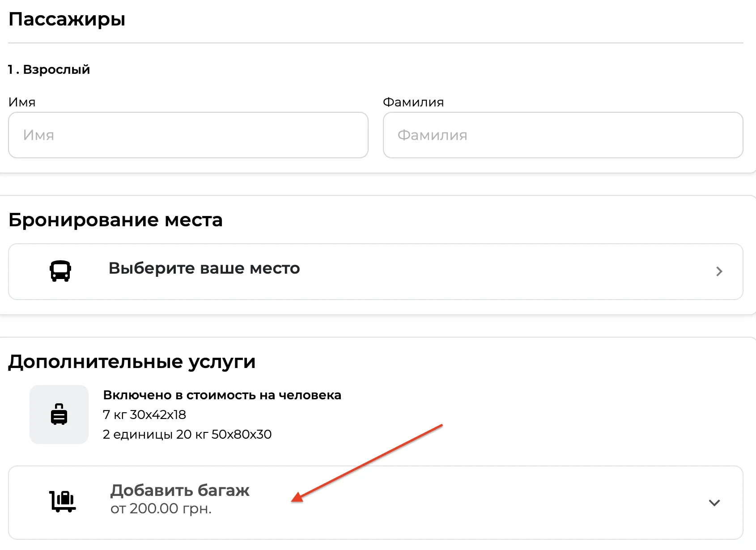Click the 2 единицы 20 кг baggage line
The height and width of the screenshot is (550, 756).
point(187,435)
